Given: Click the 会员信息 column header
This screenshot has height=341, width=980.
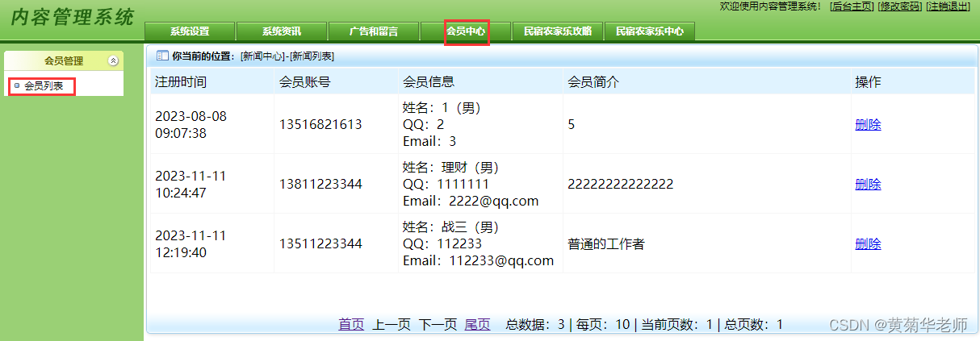Looking at the screenshot, I should point(429,81).
